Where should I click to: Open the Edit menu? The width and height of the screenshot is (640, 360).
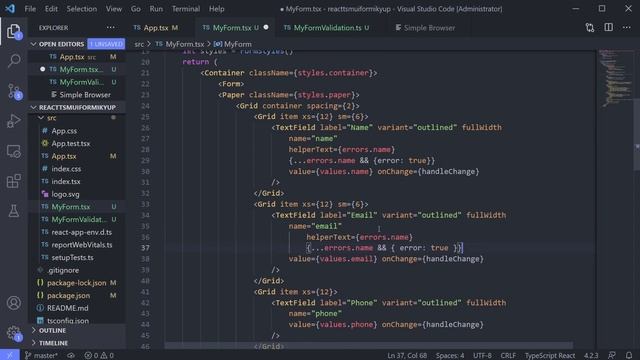(x=51, y=9)
